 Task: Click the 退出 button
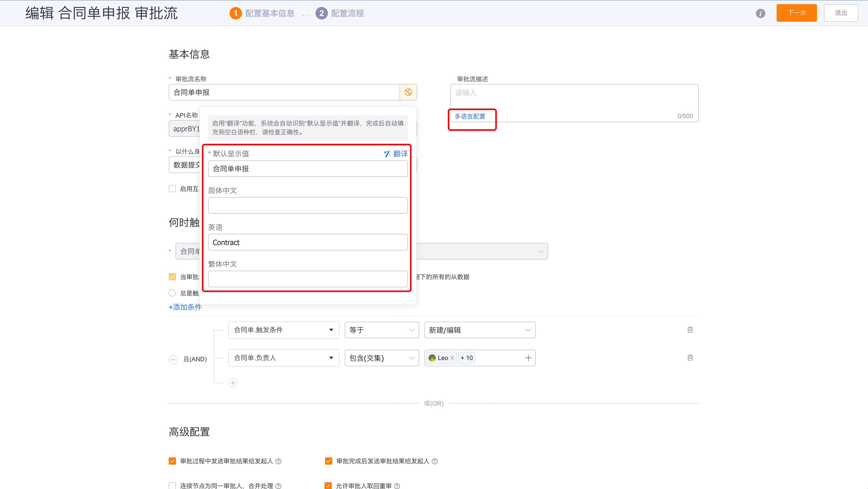point(841,13)
